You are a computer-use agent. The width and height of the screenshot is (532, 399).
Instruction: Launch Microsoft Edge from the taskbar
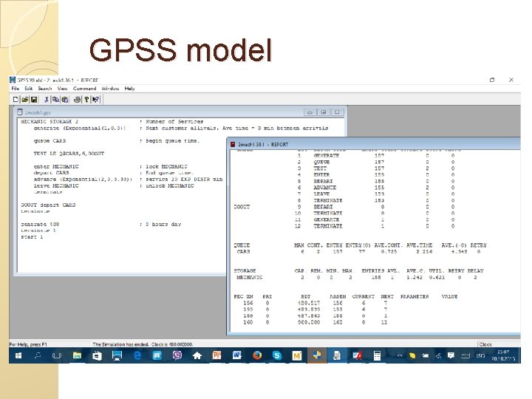coord(137,355)
